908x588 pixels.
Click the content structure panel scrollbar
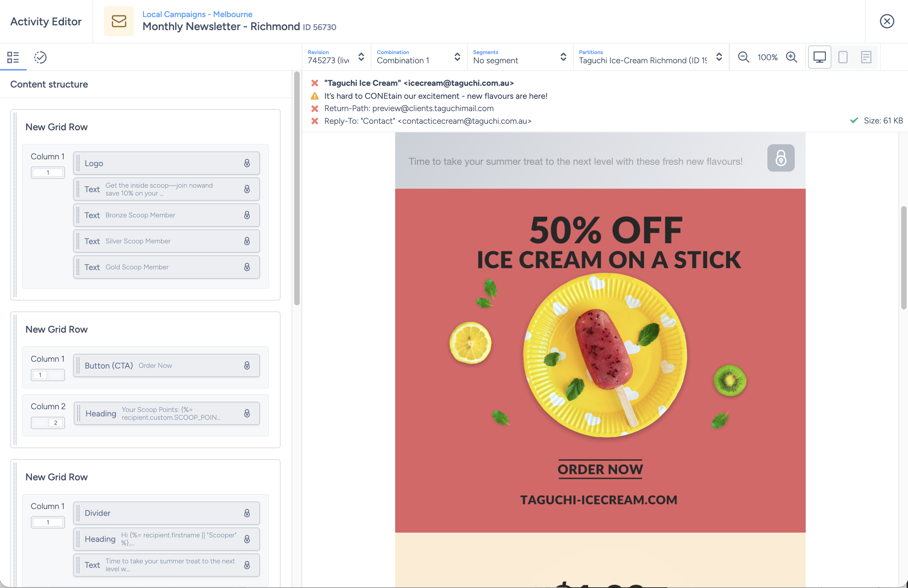297,188
